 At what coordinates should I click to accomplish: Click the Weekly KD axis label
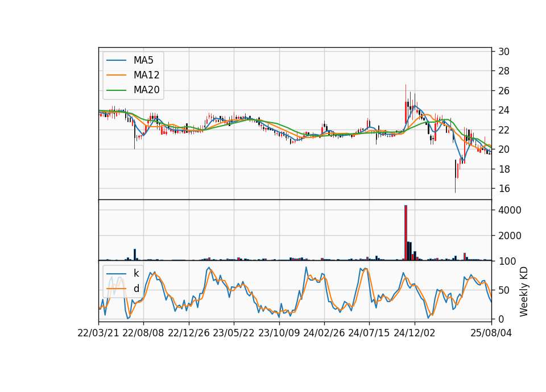pos(524,292)
